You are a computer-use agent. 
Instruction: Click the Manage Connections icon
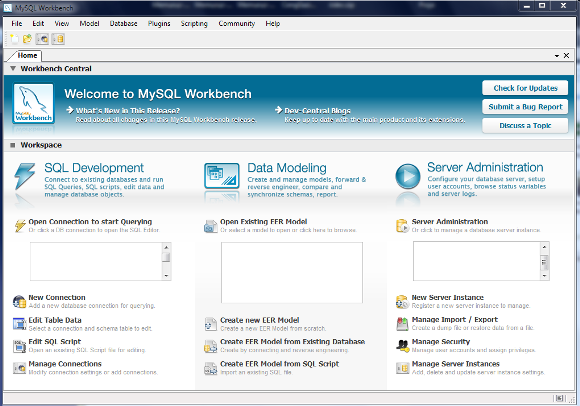click(19, 368)
